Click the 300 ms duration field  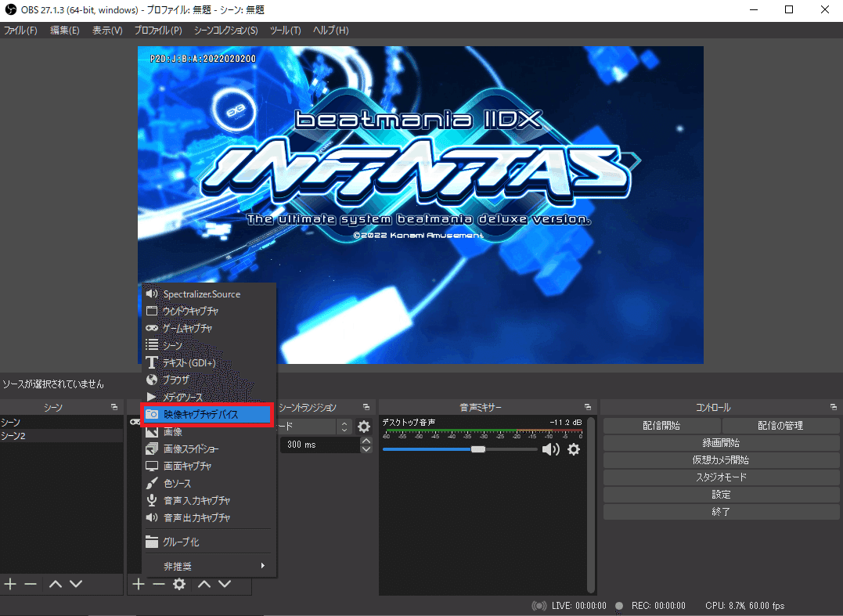319,445
